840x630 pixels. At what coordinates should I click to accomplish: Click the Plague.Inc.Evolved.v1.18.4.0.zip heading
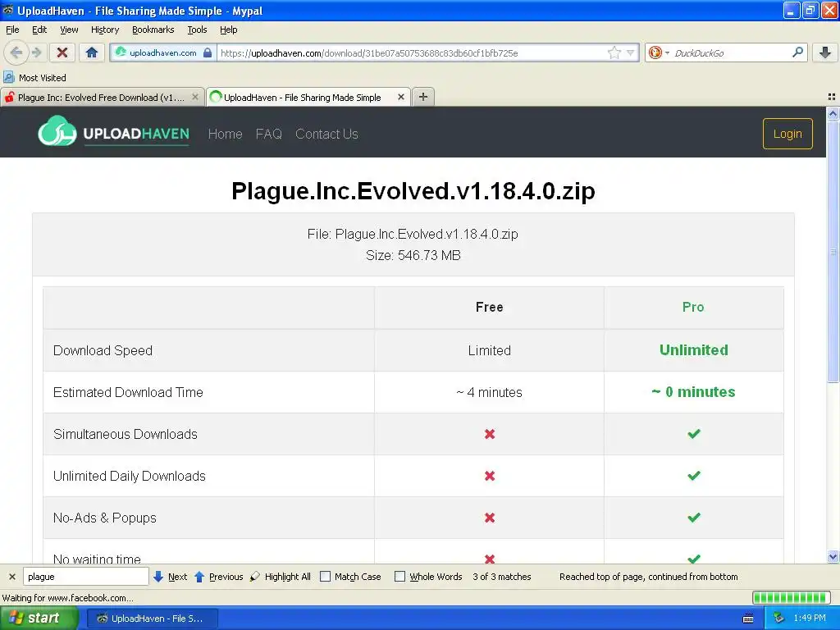coord(413,190)
